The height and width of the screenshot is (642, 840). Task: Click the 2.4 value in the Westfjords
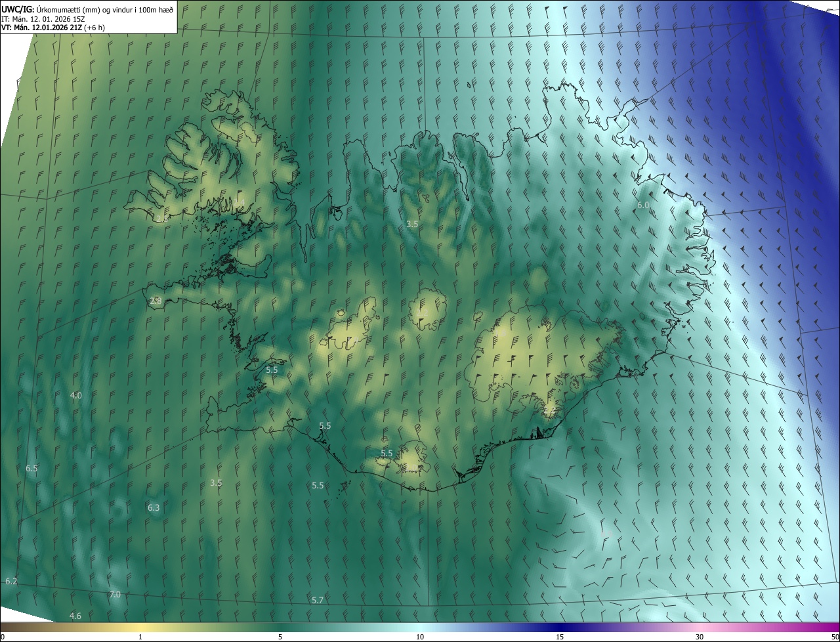point(240,202)
